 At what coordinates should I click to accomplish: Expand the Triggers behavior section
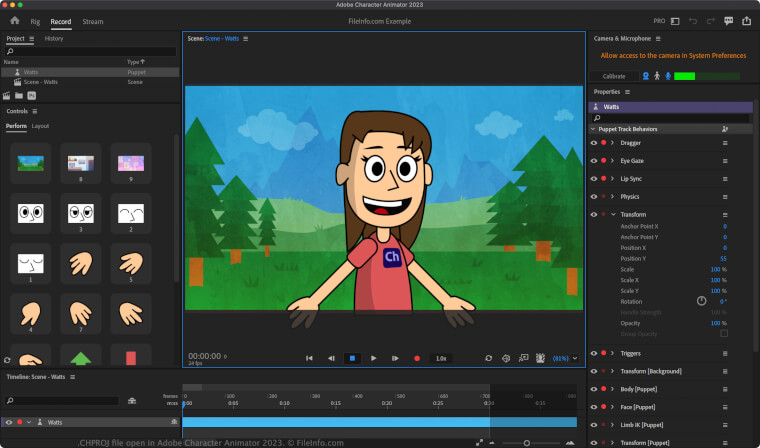click(612, 354)
